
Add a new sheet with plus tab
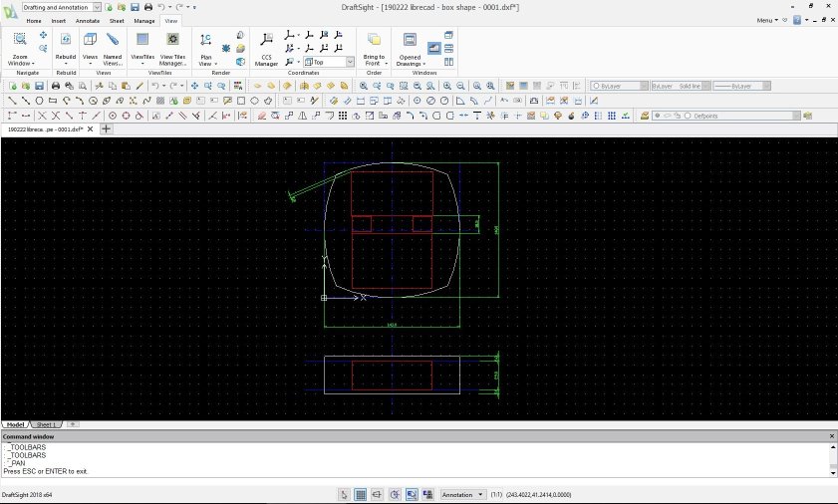click(72, 424)
